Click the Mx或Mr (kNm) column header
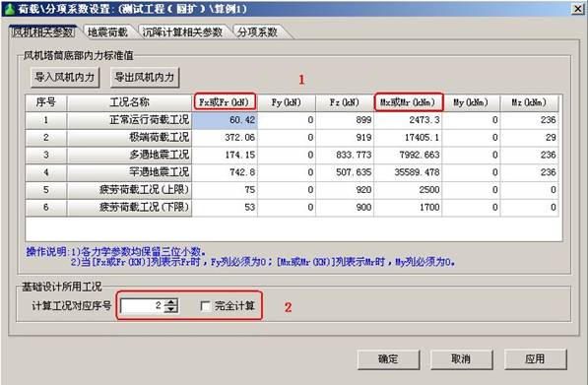The width and height of the screenshot is (588, 385). click(409, 102)
